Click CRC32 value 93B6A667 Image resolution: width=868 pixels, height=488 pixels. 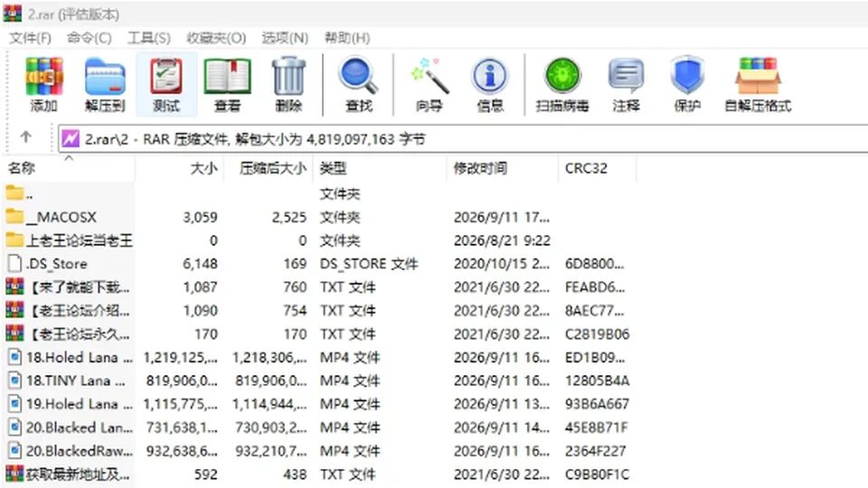click(x=597, y=404)
